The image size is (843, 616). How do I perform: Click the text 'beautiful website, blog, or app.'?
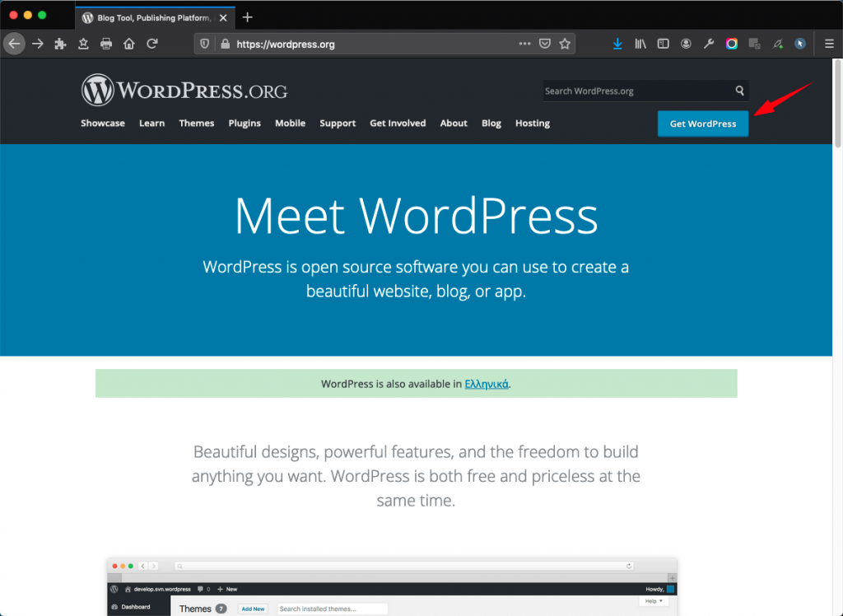pyautogui.click(x=416, y=291)
